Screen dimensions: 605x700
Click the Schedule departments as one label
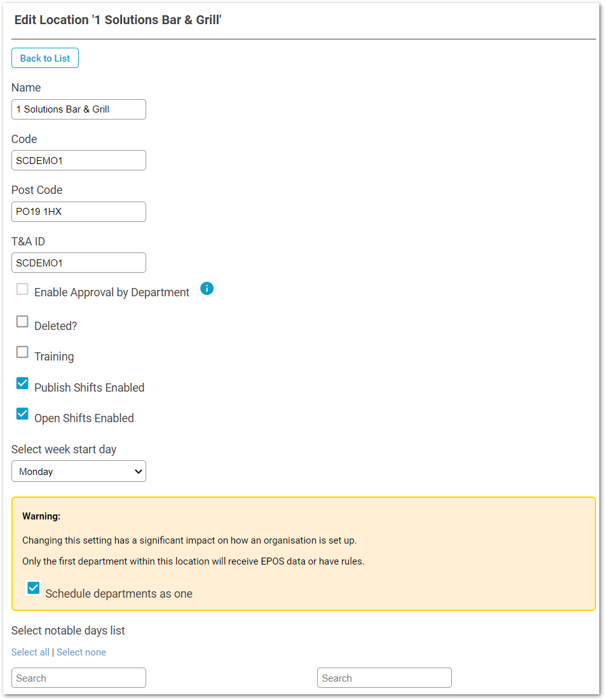click(x=119, y=594)
